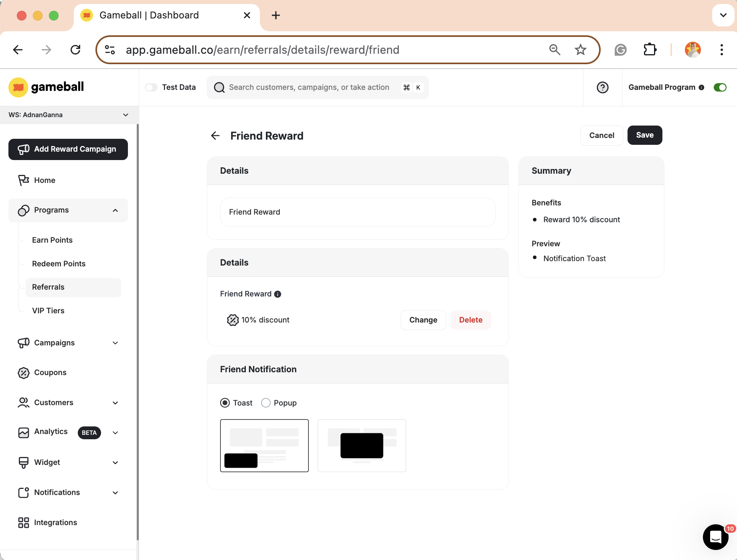Click the Integrations grid icon
The height and width of the screenshot is (560, 737).
(24, 523)
